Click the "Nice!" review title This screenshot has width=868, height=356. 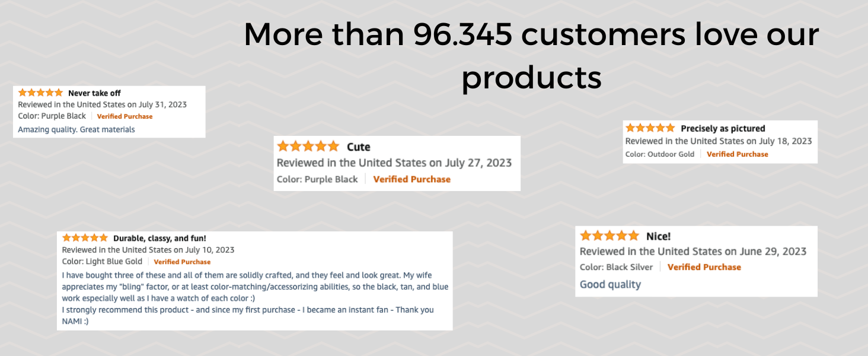pos(658,236)
